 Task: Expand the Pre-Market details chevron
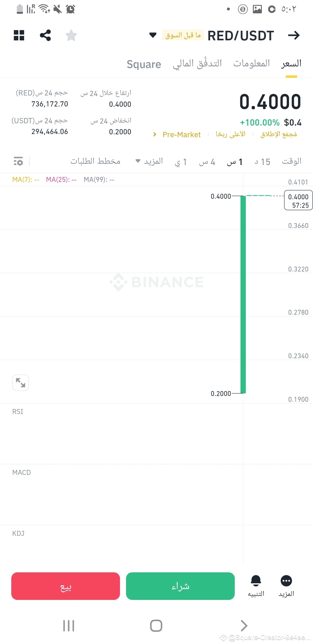(154, 134)
